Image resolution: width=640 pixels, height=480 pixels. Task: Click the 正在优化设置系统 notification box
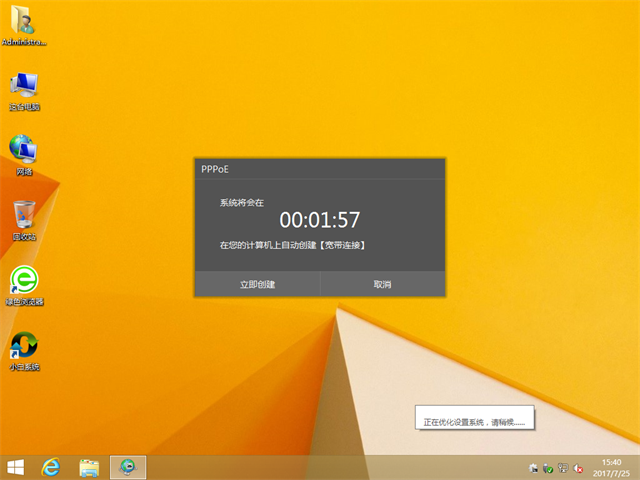pyautogui.click(x=474, y=417)
